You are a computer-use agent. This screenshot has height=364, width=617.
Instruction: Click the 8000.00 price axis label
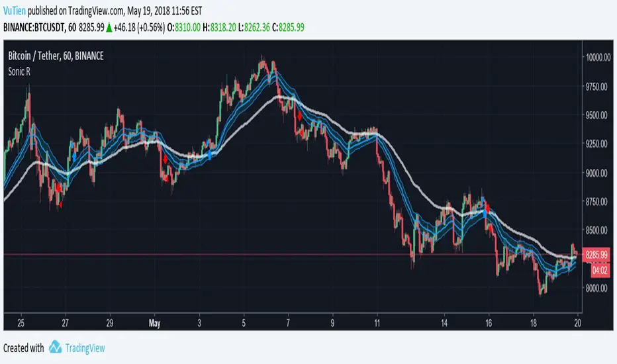598,289
